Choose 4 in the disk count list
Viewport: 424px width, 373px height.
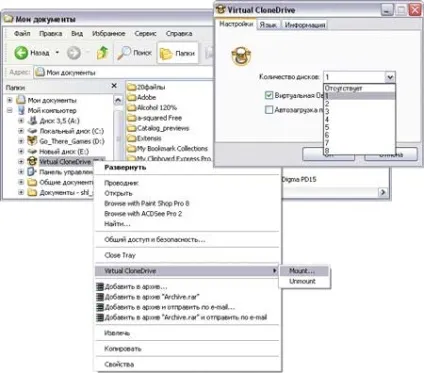(x=359, y=119)
